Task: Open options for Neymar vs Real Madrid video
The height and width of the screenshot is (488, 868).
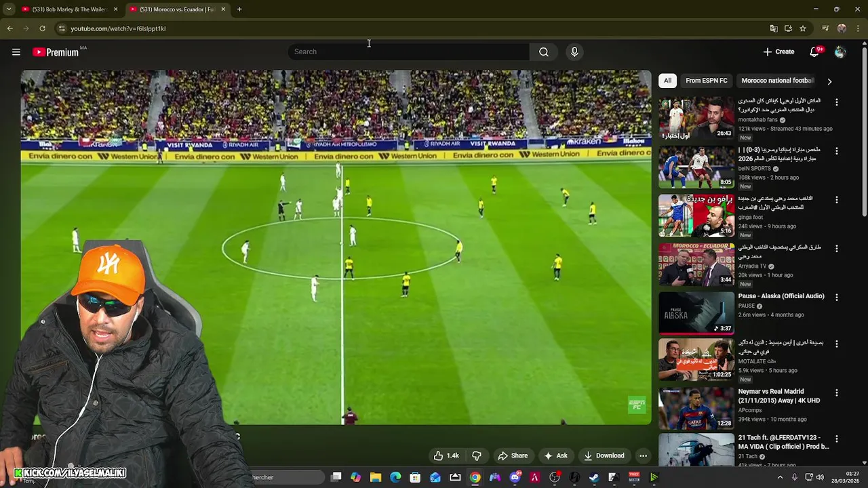Action: point(836,393)
